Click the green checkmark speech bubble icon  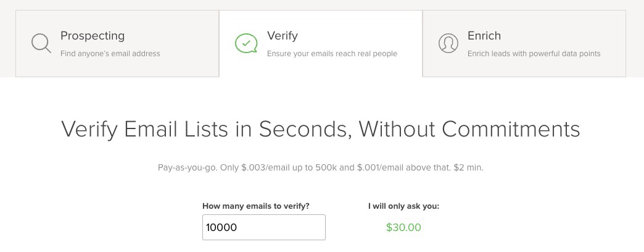[x=246, y=43]
